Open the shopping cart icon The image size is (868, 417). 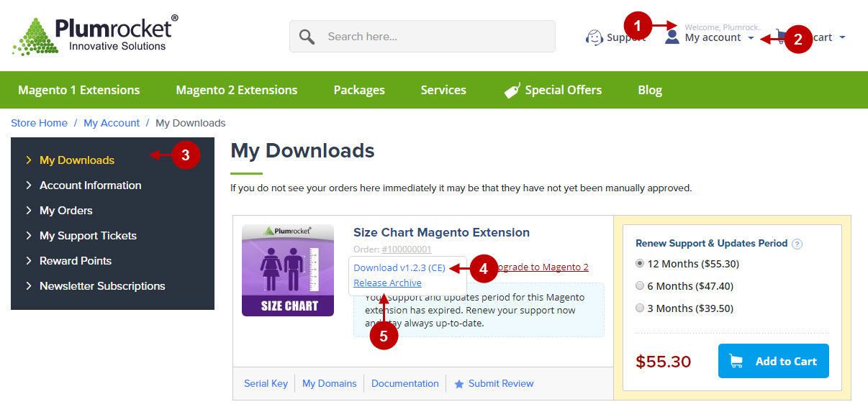click(782, 35)
